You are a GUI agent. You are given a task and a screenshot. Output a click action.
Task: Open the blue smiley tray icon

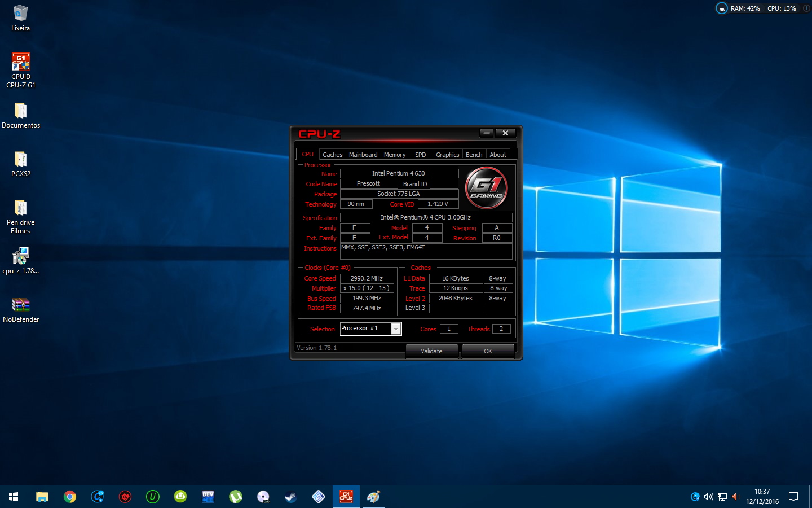click(x=695, y=497)
